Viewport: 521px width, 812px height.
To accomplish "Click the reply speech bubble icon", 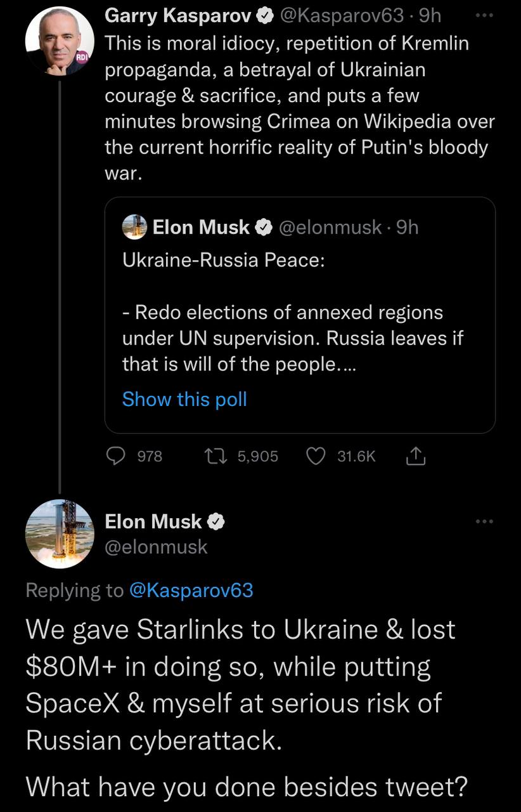I will pos(115,456).
